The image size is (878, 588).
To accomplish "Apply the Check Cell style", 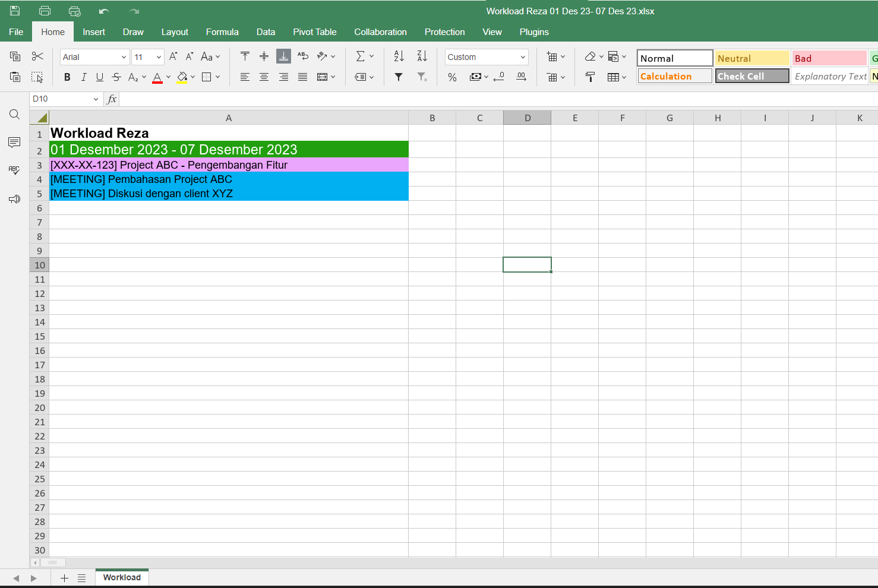I will coord(751,76).
